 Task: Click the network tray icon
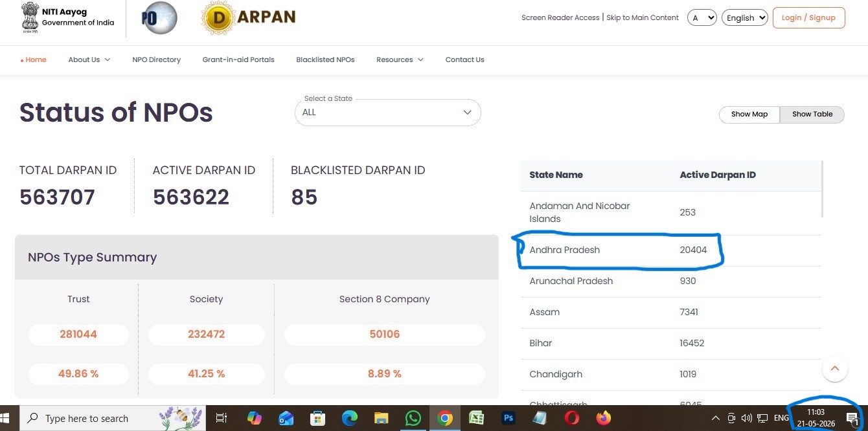click(762, 418)
